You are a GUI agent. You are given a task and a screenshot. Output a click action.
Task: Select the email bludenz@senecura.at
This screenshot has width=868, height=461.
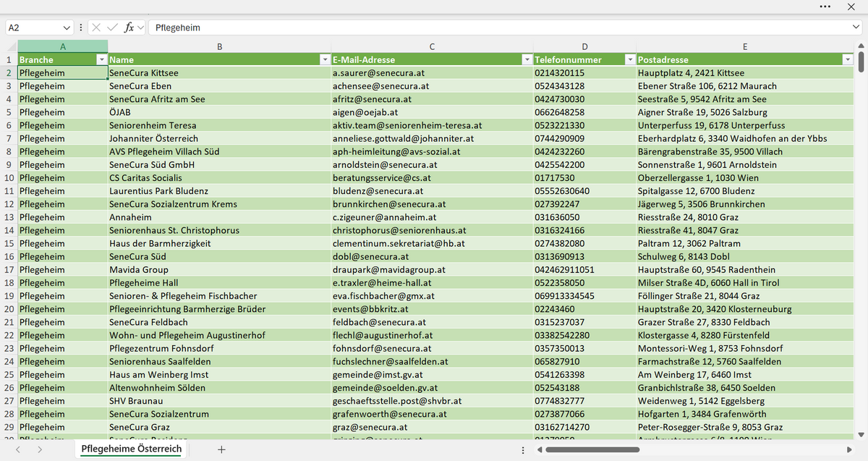click(x=432, y=191)
